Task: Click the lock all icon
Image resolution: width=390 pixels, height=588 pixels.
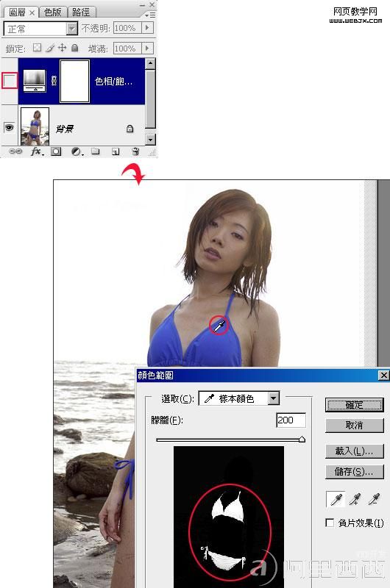Action: click(75, 48)
